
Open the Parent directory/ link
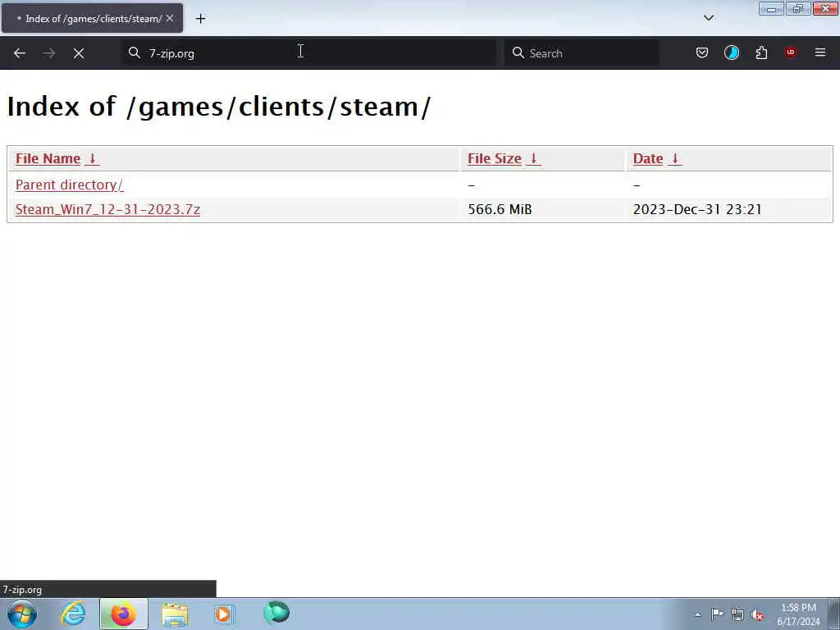69,185
